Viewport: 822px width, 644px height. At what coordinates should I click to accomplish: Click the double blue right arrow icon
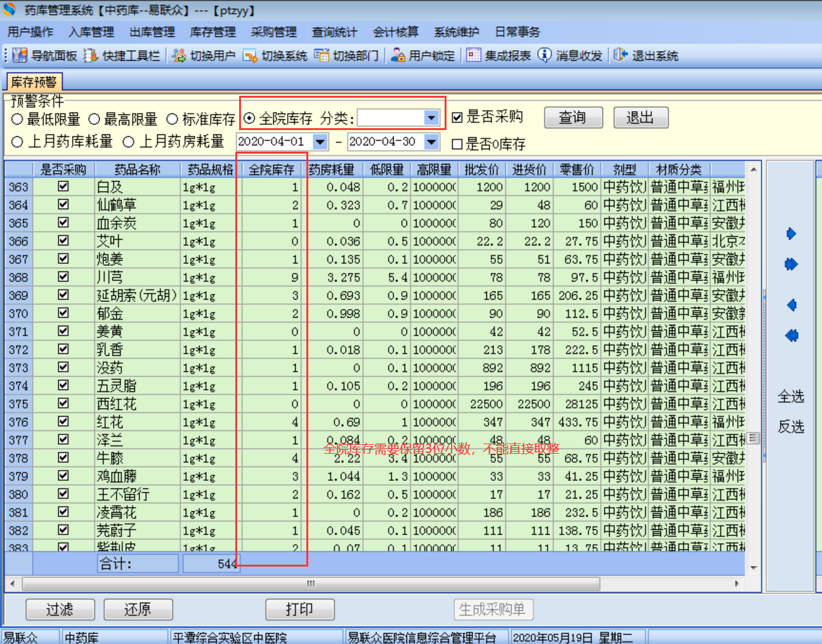791,264
